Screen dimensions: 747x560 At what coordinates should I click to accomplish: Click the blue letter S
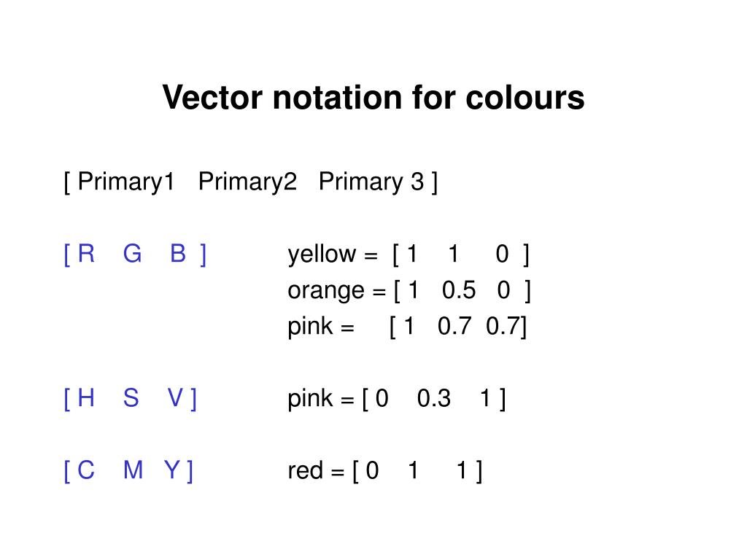tap(131, 398)
